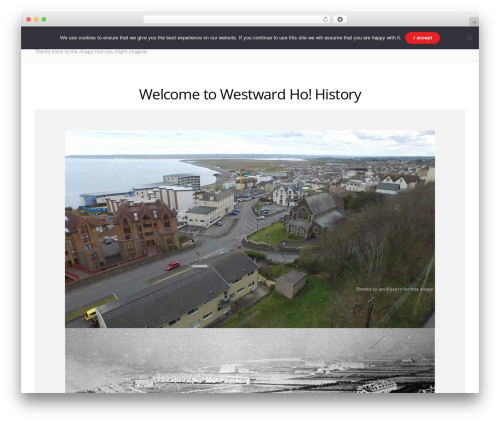Click the browser address bar
This screenshot has width=500, height=423.
pos(237,20)
